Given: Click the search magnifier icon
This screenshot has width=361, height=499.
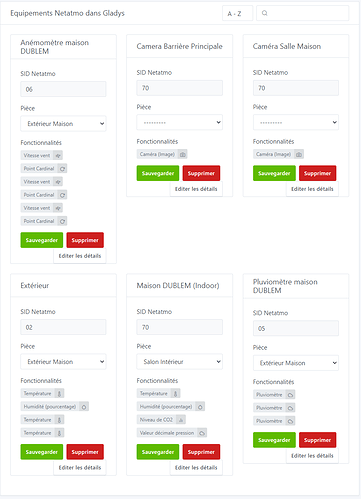Looking at the screenshot, I should 265,13.
